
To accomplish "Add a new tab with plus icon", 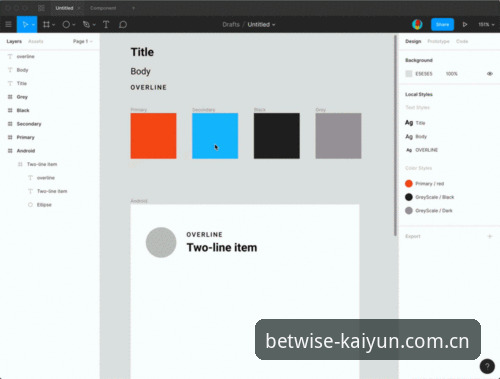I will click(133, 8).
